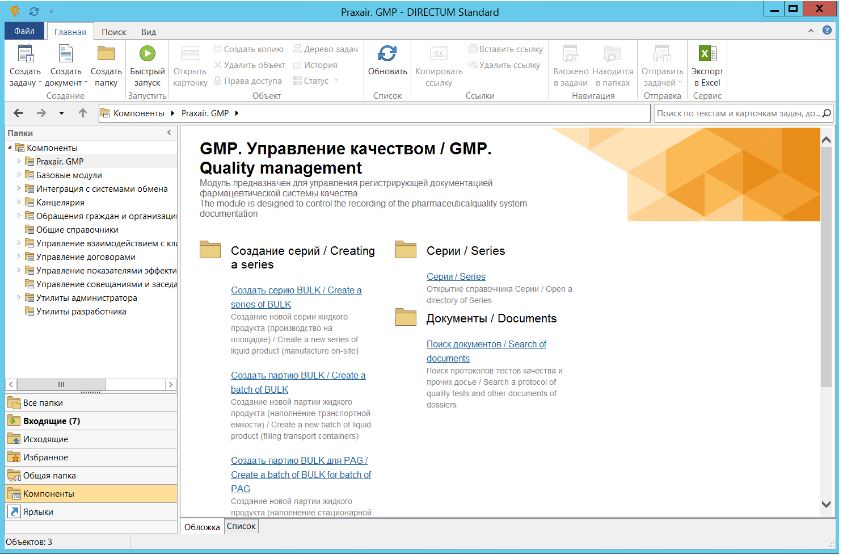Collapse the ribbon with the caret
Image resolution: width=842 pixels, height=556 pixels.
tap(811, 31)
